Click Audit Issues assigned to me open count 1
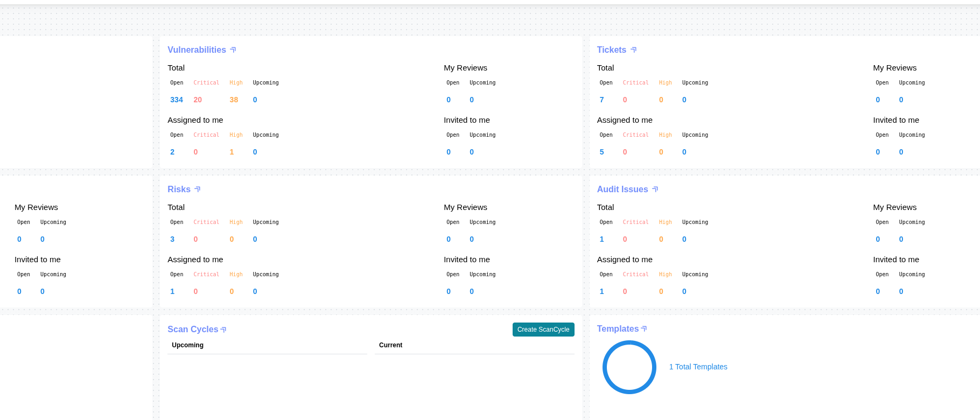This screenshot has width=980, height=420. [x=602, y=291]
